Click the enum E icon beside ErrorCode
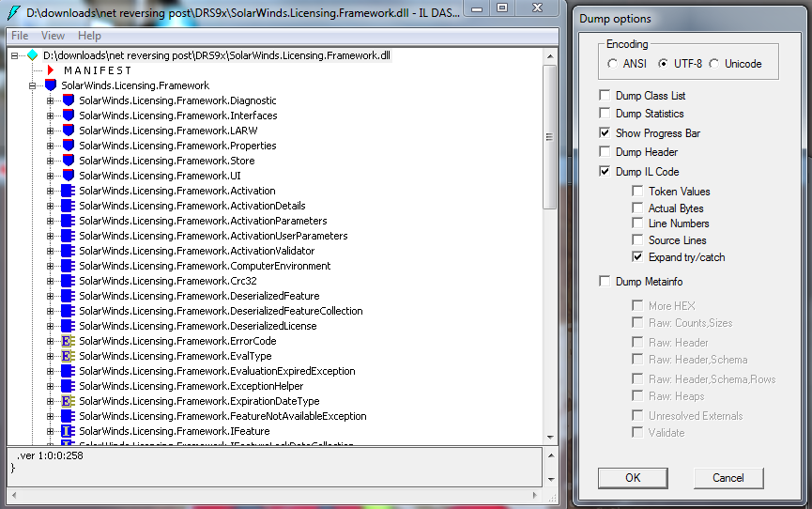Viewport: 812px width, 509px height. pyautogui.click(x=68, y=341)
